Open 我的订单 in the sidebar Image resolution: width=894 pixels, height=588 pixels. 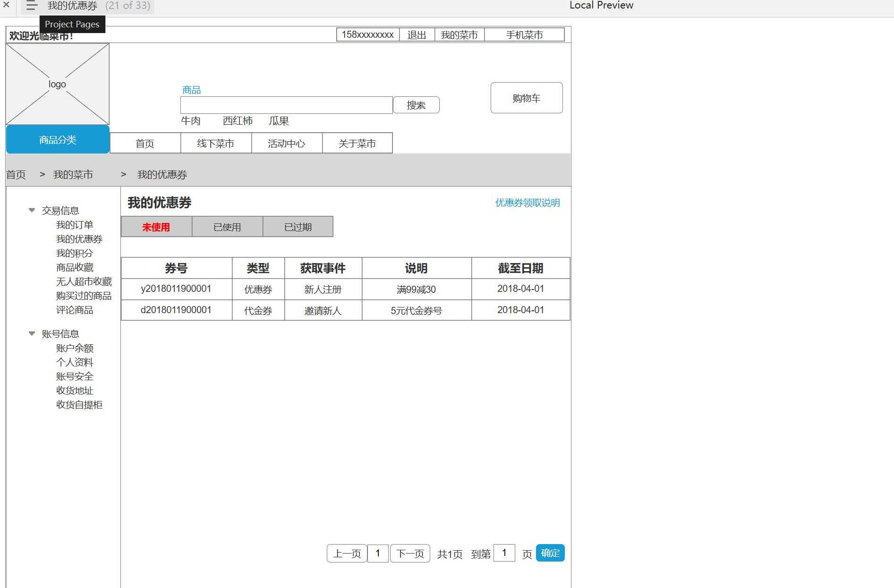point(75,225)
